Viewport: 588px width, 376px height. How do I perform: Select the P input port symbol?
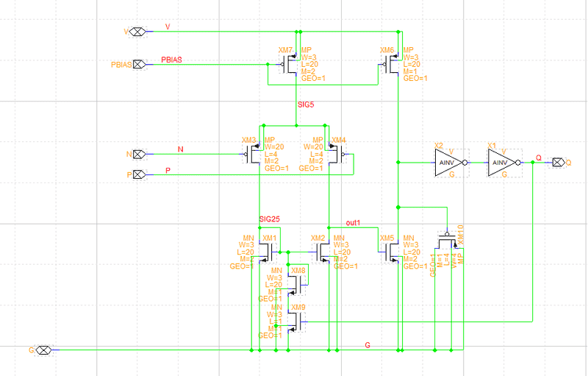click(139, 174)
